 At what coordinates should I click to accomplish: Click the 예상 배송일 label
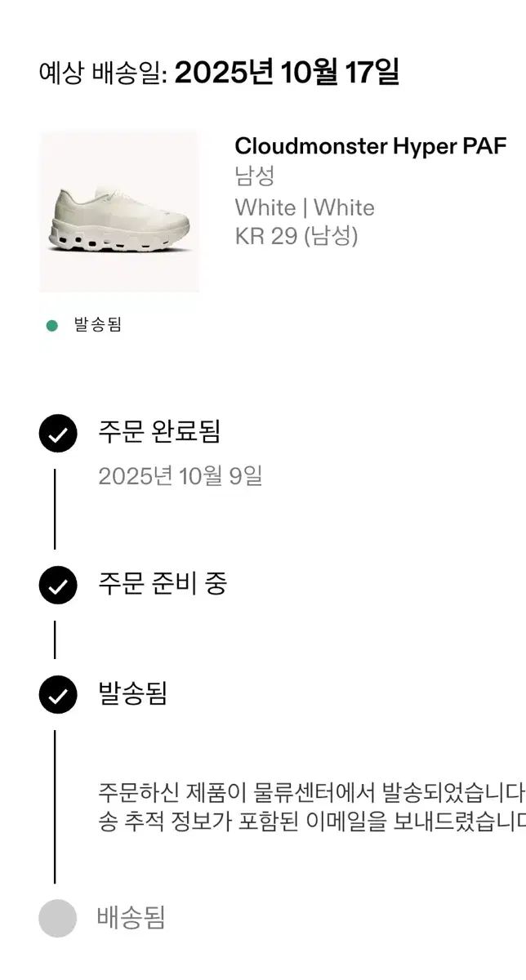pyautogui.click(x=102, y=73)
